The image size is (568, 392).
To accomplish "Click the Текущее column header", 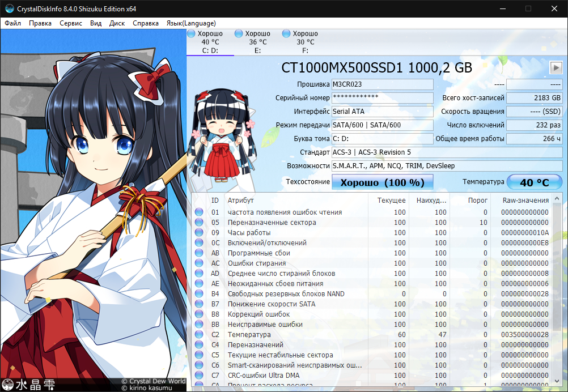I will click(x=388, y=200).
